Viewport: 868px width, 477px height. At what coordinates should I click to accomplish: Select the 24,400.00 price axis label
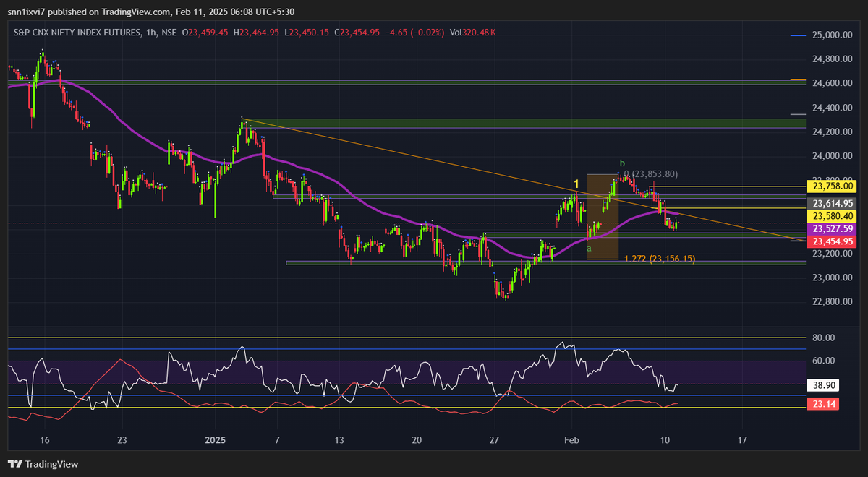pyautogui.click(x=833, y=108)
